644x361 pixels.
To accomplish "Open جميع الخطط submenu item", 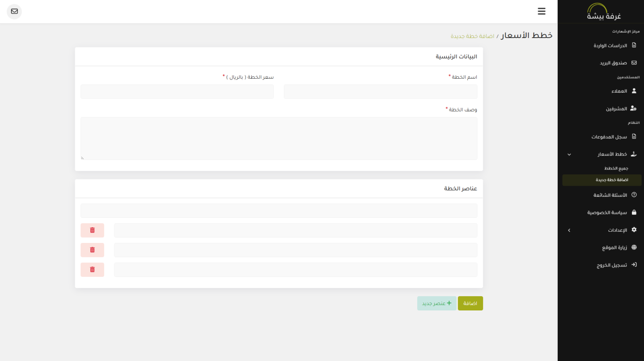I will pyautogui.click(x=616, y=169).
